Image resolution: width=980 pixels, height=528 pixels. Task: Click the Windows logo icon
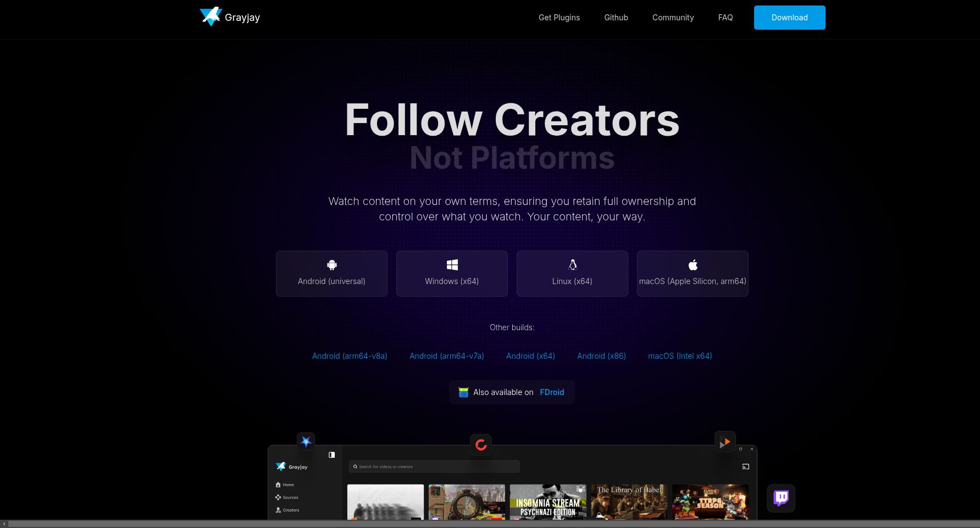point(452,265)
